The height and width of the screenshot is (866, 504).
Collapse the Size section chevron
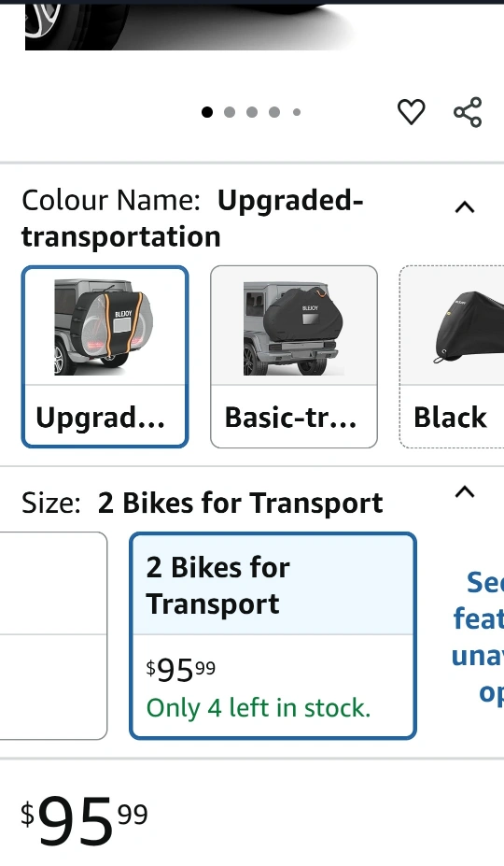(465, 492)
